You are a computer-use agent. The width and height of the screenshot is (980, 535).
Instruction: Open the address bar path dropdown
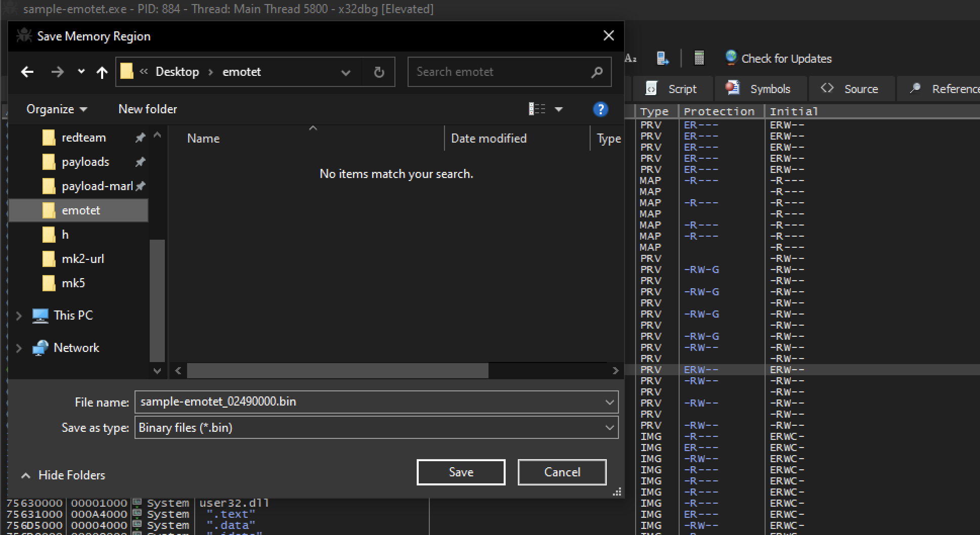(346, 72)
